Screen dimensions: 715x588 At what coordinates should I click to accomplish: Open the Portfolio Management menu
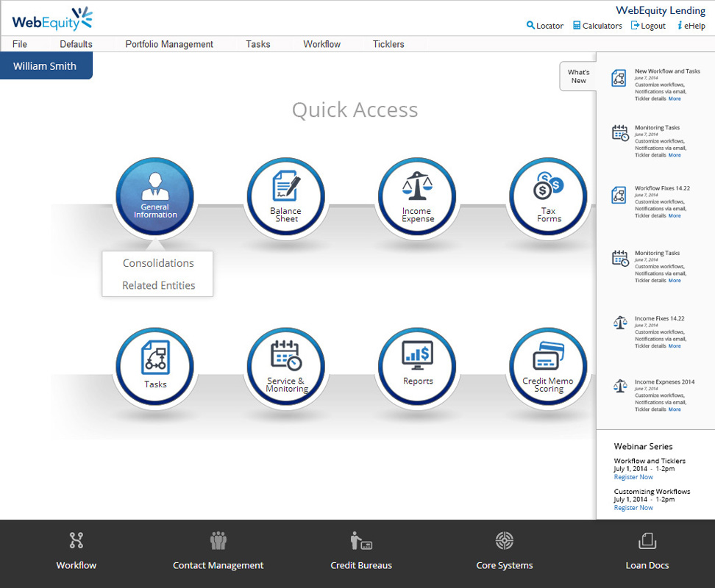[x=169, y=44]
